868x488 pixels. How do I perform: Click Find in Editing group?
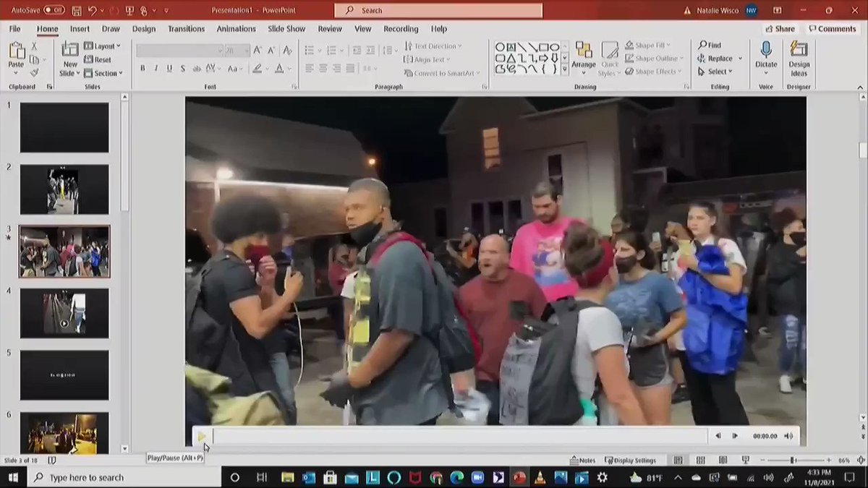pyautogui.click(x=709, y=45)
